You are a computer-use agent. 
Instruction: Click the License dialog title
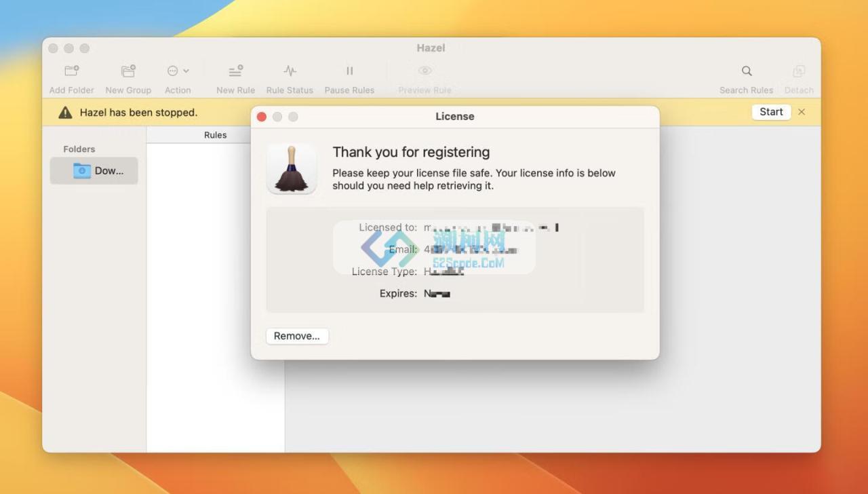click(x=455, y=117)
